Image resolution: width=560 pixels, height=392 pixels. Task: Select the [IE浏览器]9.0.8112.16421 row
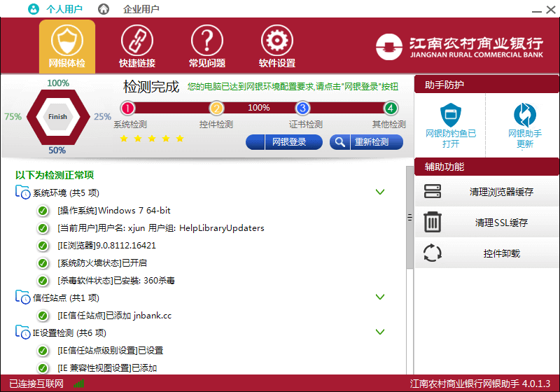tap(106, 246)
